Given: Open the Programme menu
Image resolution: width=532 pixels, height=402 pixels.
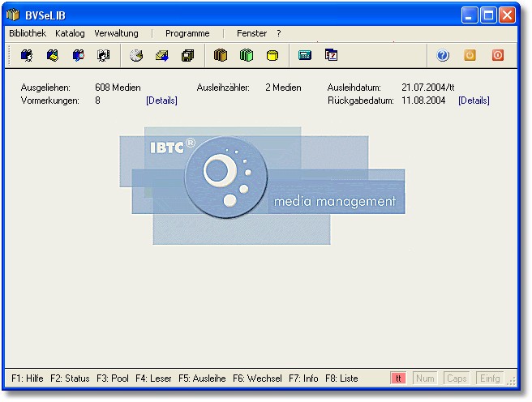Looking at the screenshot, I should (187, 33).
